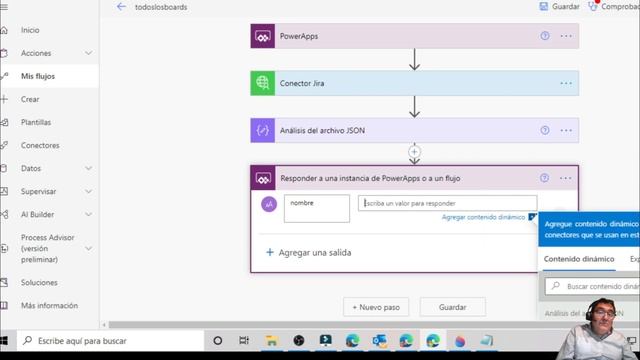Click the Análisis del archivo JSON icon
This screenshot has width=640, height=360.
point(262,130)
